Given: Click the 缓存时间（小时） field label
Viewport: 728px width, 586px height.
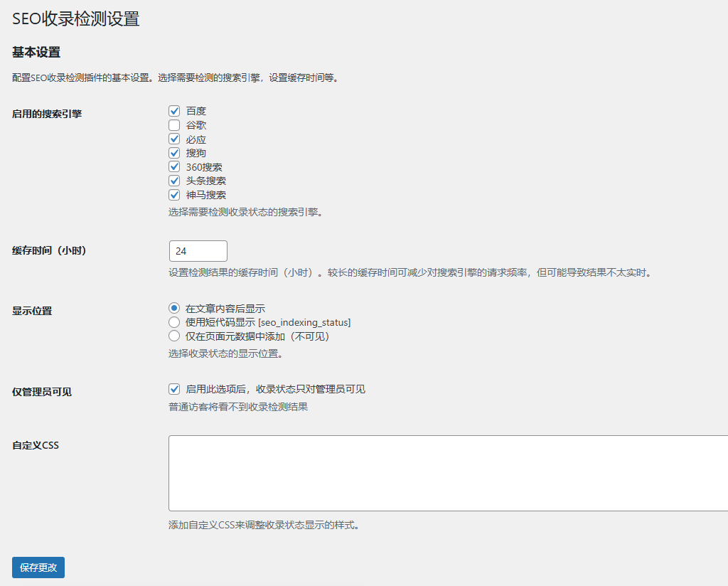Looking at the screenshot, I should pyautogui.click(x=54, y=251).
